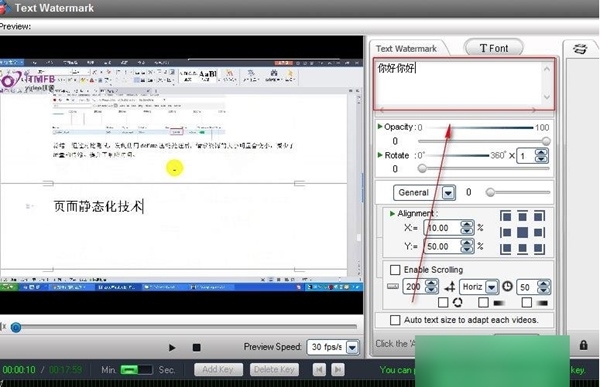The image size is (600, 387).
Task: Stop the watermark preview playback
Action: pyautogui.click(x=197, y=348)
